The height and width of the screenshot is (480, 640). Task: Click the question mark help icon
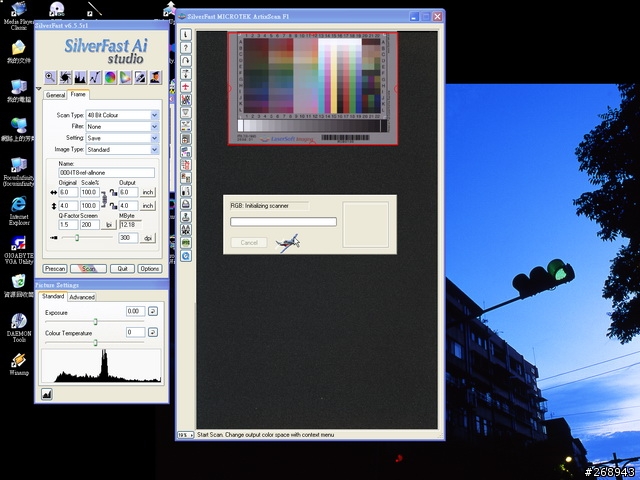coord(186,47)
